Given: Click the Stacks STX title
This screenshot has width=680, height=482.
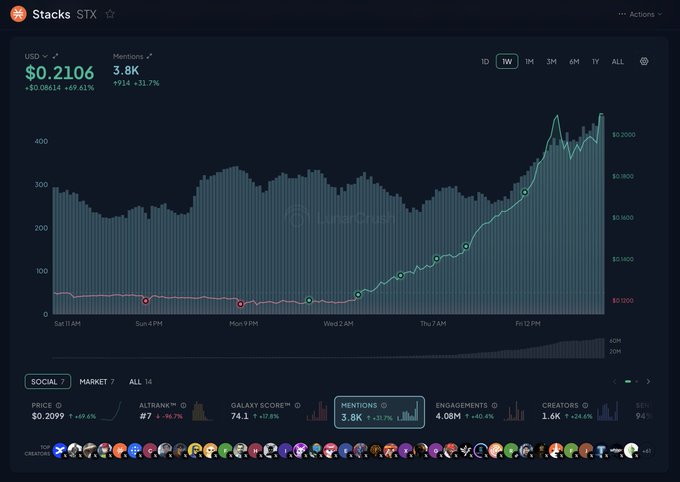Looking at the screenshot, I should 64,14.
